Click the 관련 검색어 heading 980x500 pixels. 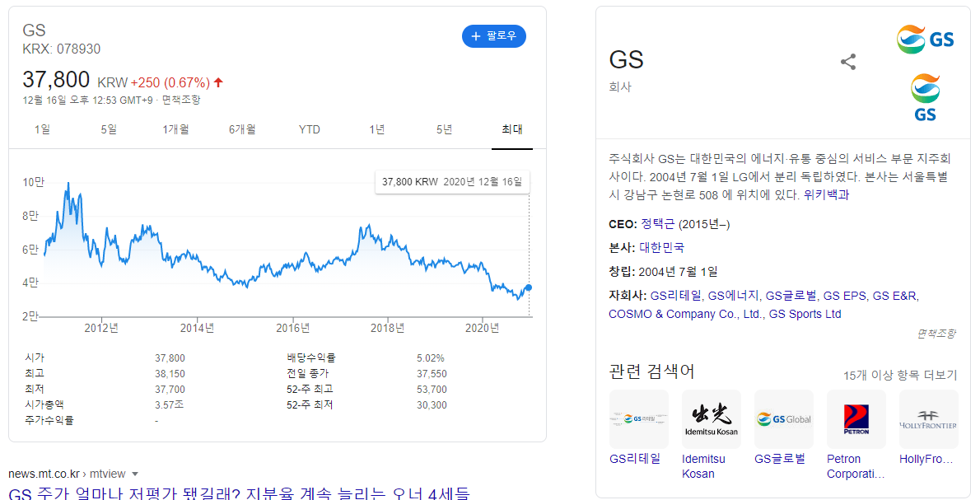click(x=652, y=371)
